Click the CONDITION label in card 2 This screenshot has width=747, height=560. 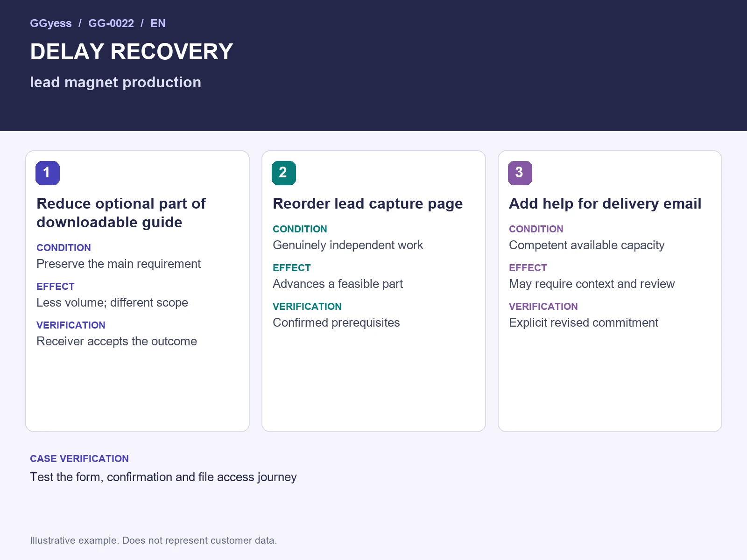(x=300, y=229)
